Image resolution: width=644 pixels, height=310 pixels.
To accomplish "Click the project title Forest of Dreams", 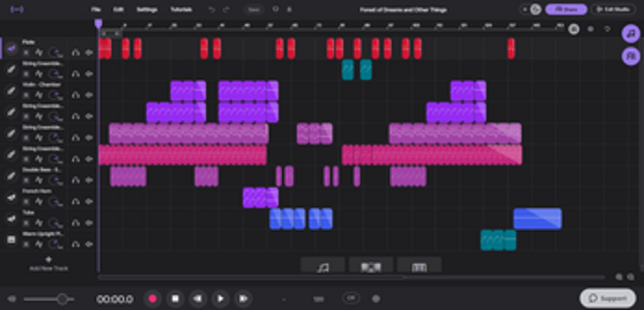I will coord(403,10).
